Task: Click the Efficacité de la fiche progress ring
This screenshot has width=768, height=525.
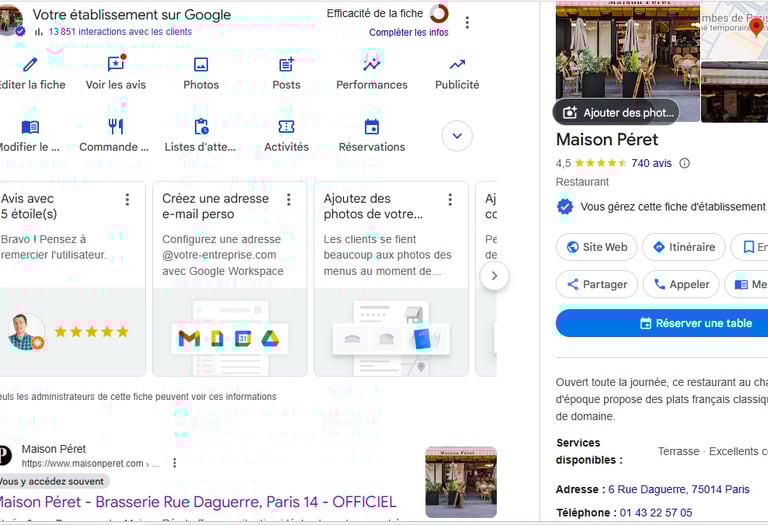Action: (x=439, y=14)
